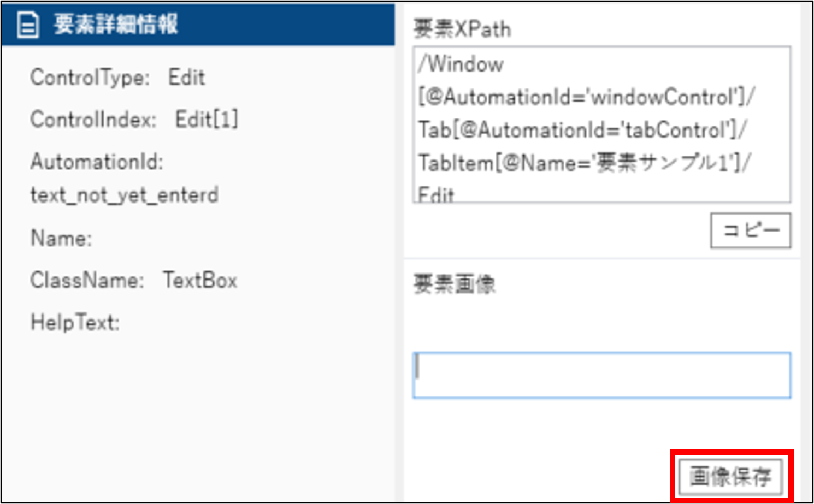Select the ControlIndex value Edit[1]
The height and width of the screenshot is (504, 814).
pos(207,120)
